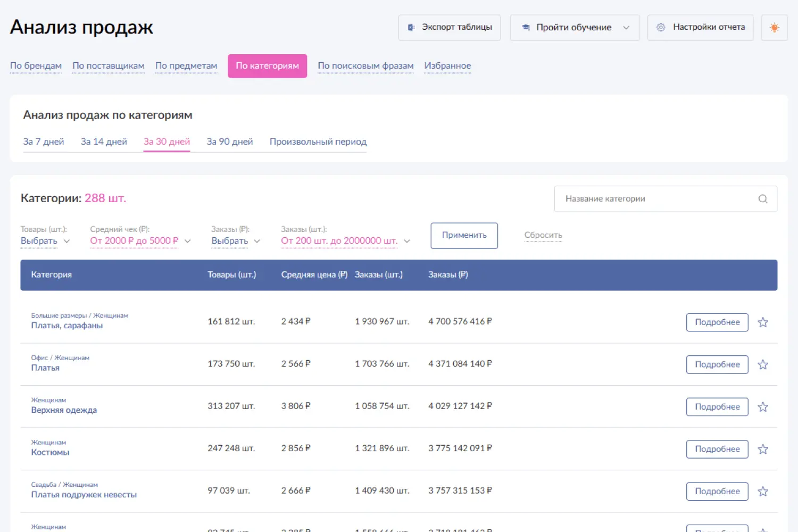Star the Костюмы category
The image size is (798, 532).
tap(763, 449)
